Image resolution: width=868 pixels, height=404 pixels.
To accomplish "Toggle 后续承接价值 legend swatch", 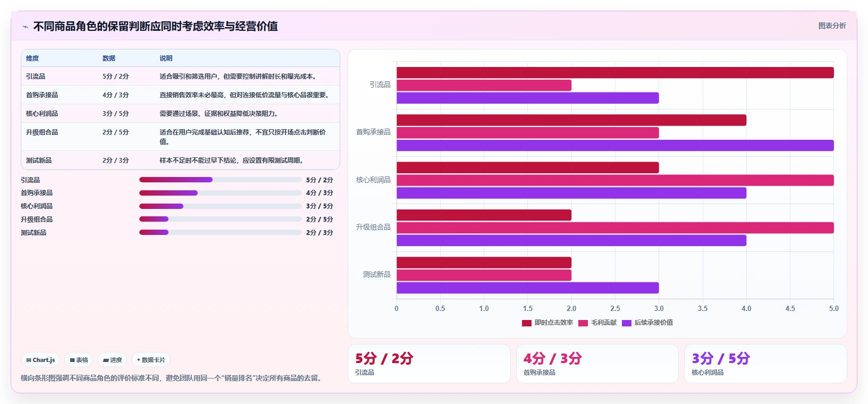I will (627, 323).
